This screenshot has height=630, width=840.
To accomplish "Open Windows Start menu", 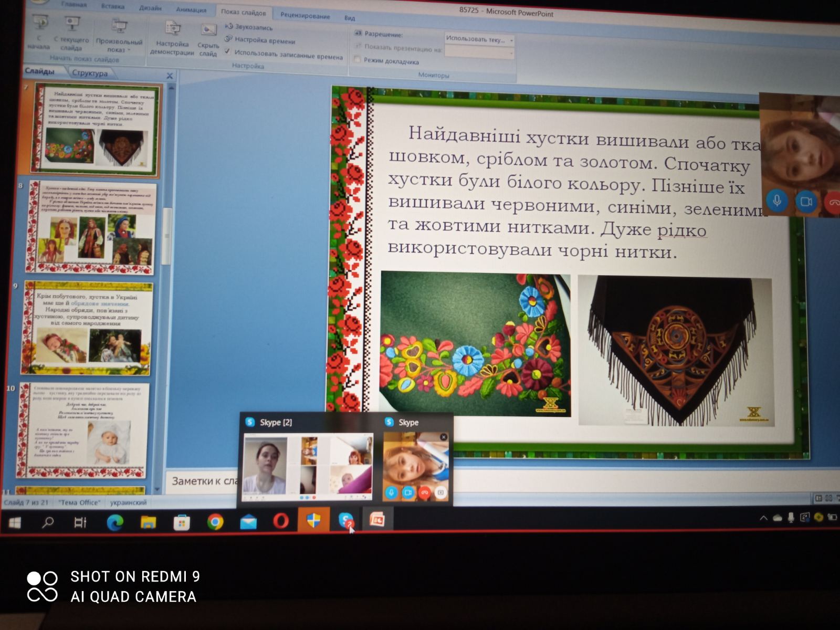I will coord(15,522).
